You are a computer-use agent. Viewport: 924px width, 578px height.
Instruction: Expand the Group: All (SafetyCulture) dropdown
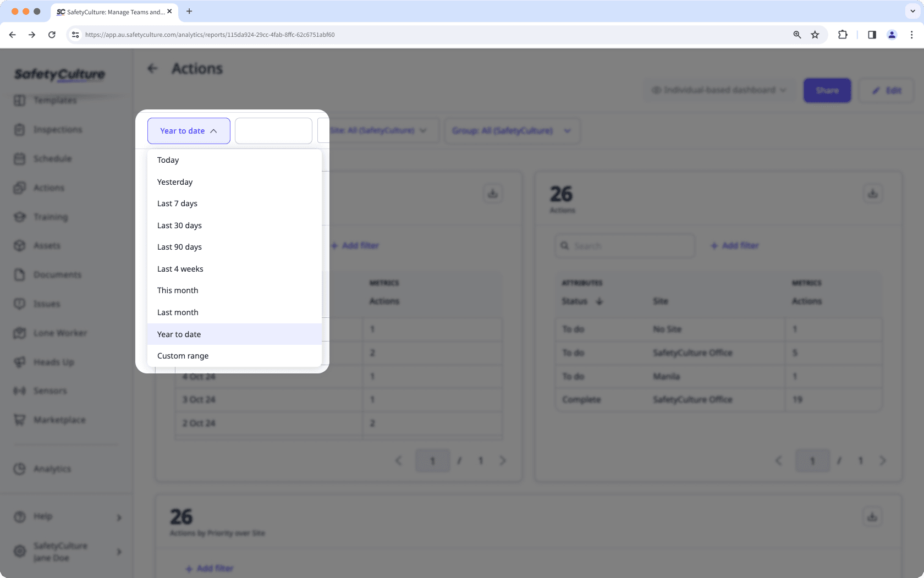click(x=512, y=130)
